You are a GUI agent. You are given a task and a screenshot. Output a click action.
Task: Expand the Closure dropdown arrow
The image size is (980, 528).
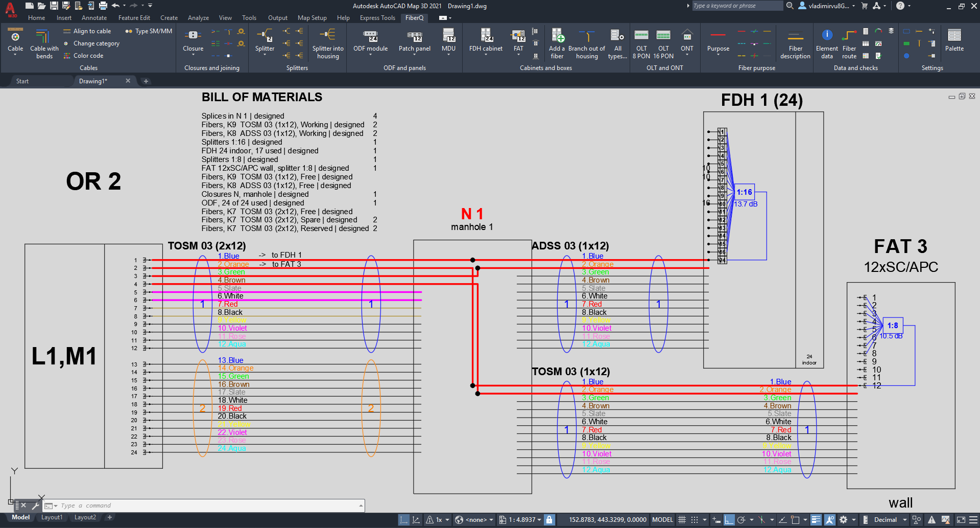(193, 55)
